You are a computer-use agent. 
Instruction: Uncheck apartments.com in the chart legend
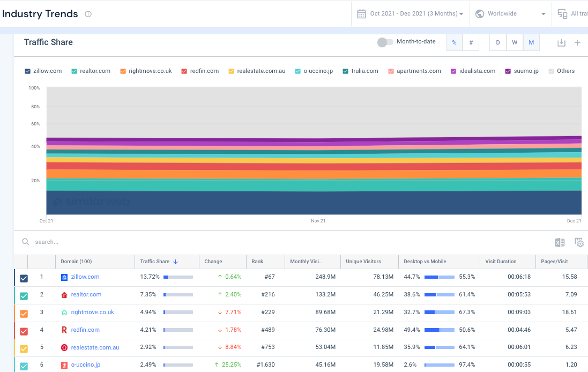coord(391,71)
